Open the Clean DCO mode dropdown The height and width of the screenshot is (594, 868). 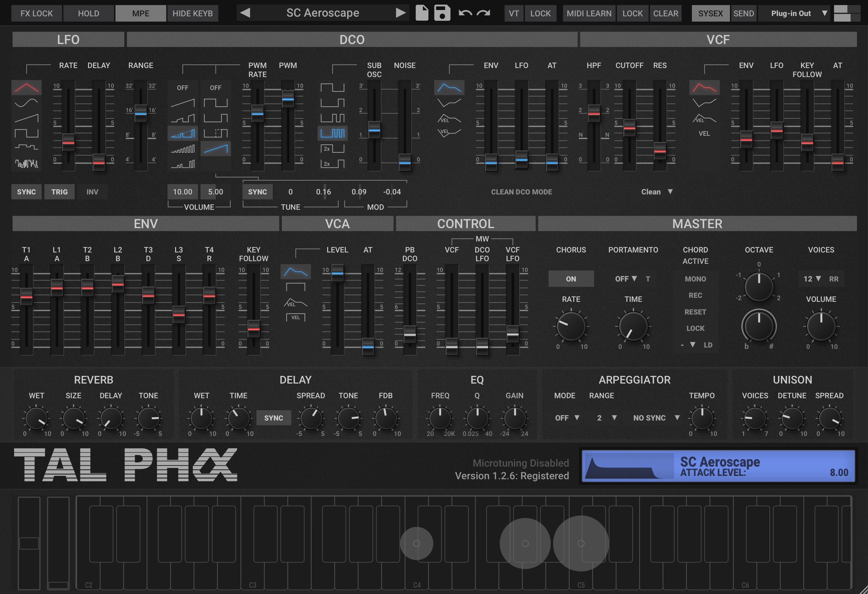pos(657,192)
